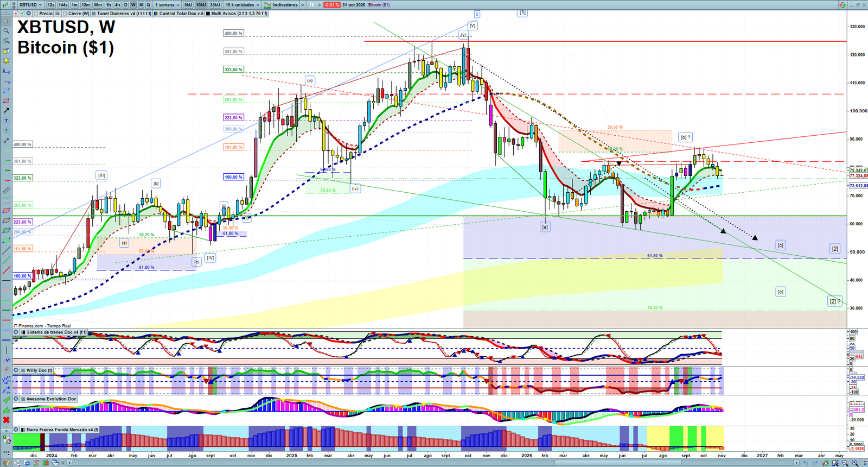This screenshot has height=467, width=868.
Task: Select the magnifier zoom tool
Action: pos(6,31)
